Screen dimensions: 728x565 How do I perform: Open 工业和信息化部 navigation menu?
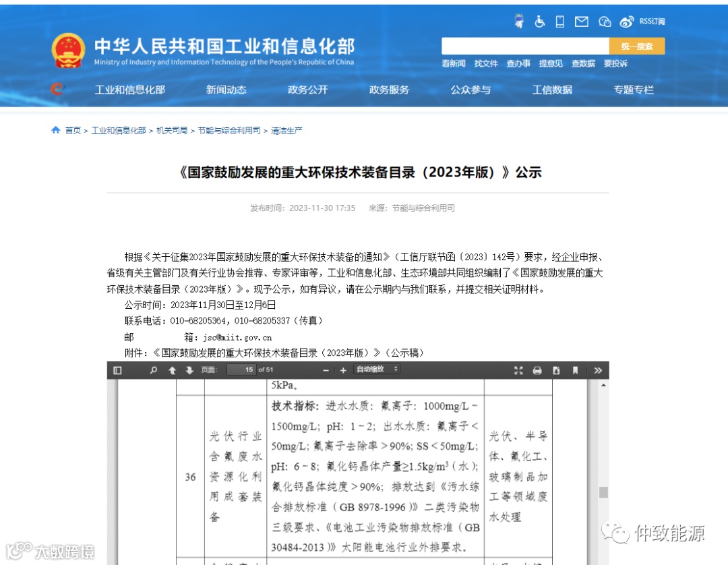click(129, 90)
